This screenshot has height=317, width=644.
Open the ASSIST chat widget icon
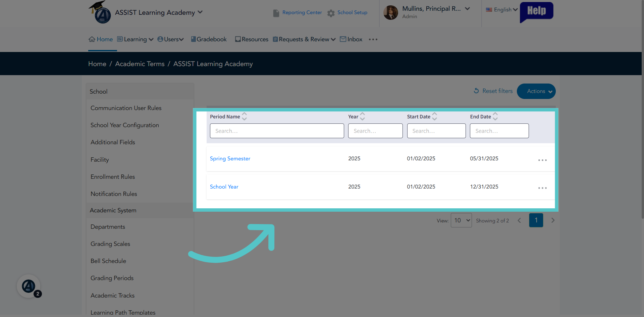pyautogui.click(x=29, y=286)
